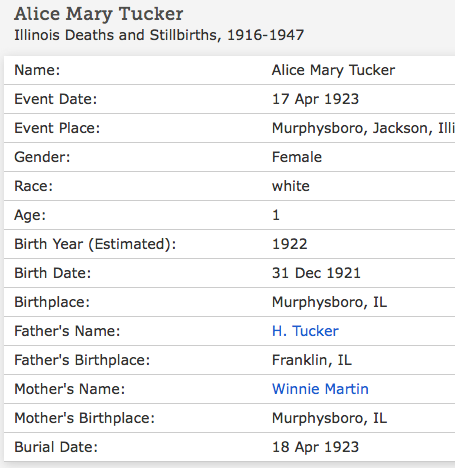Image resolution: width=455 pixels, height=468 pixels.
Task: Click the Event Place value Murphysboro, Jackson
Action: 363,128
